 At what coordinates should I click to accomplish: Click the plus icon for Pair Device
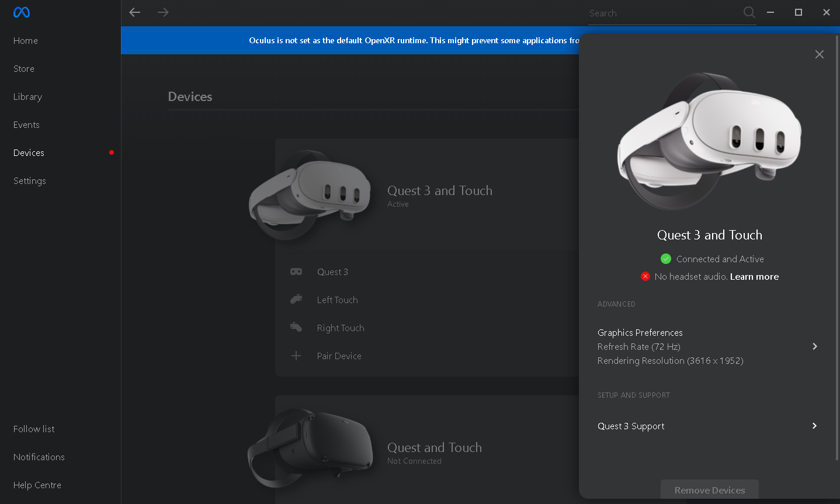(296, 356)
